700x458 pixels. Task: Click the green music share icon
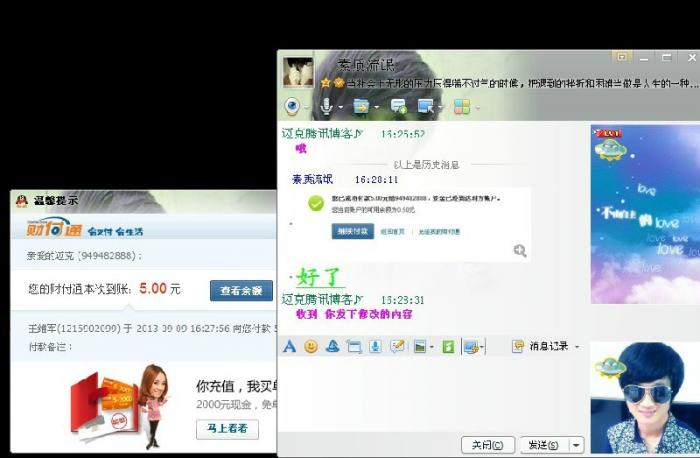(x=448, y=346)
